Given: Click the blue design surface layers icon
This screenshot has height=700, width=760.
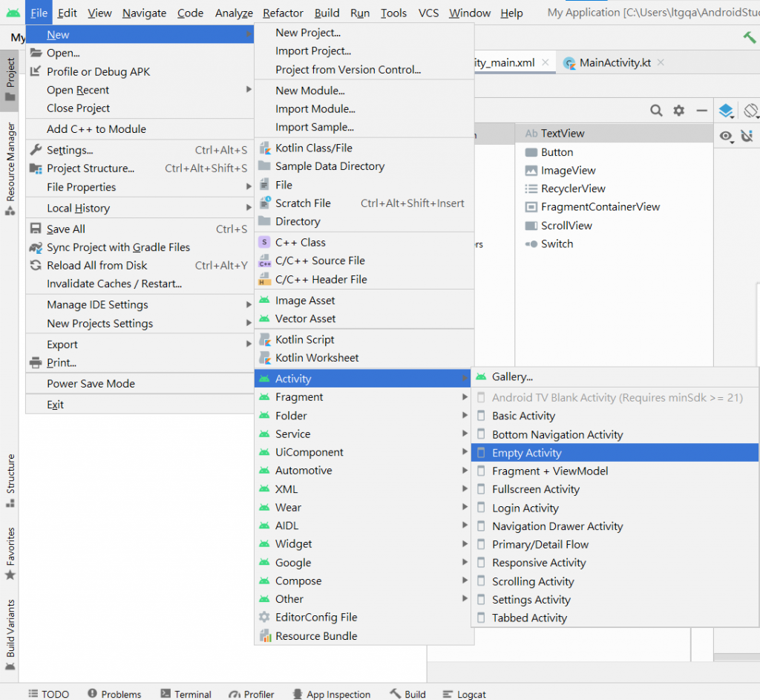Looking at the screenshot, I should click(726, 111).
